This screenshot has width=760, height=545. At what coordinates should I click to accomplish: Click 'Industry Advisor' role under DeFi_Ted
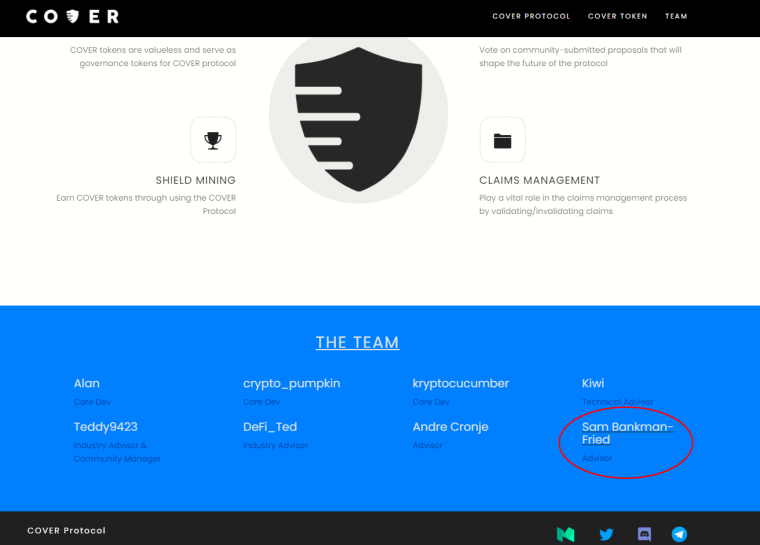pyautogui.click(x=275, y=445)
